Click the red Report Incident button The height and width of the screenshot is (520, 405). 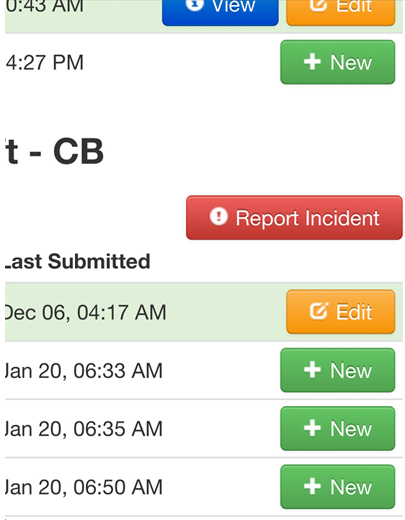click(x=294, y=218)
